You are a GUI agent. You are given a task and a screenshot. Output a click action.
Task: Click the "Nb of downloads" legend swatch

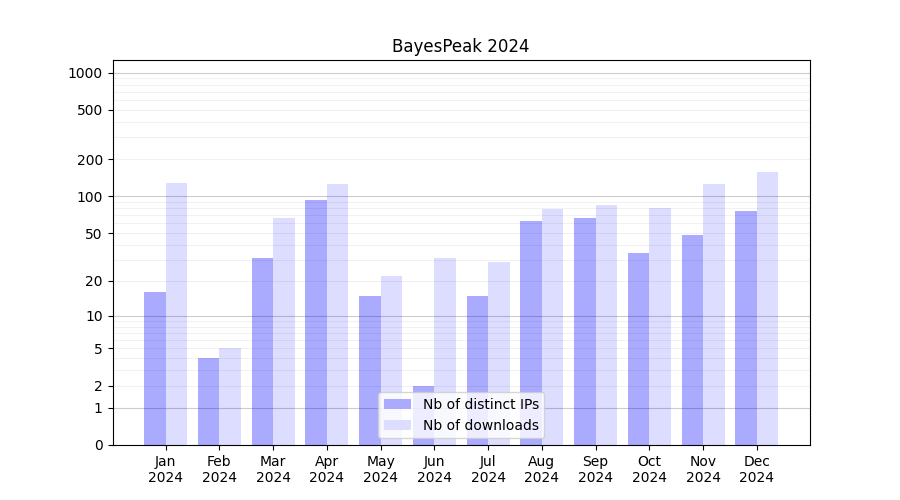tap(397, 425)
